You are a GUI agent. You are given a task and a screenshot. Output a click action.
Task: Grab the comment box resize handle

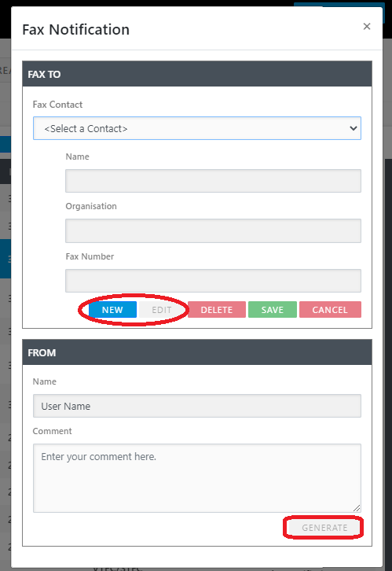coord(357,508)
